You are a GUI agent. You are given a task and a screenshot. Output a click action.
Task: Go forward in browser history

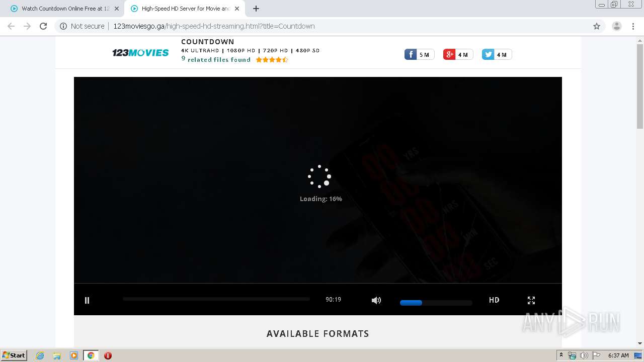pyautogui.click(x=27, y=26)
